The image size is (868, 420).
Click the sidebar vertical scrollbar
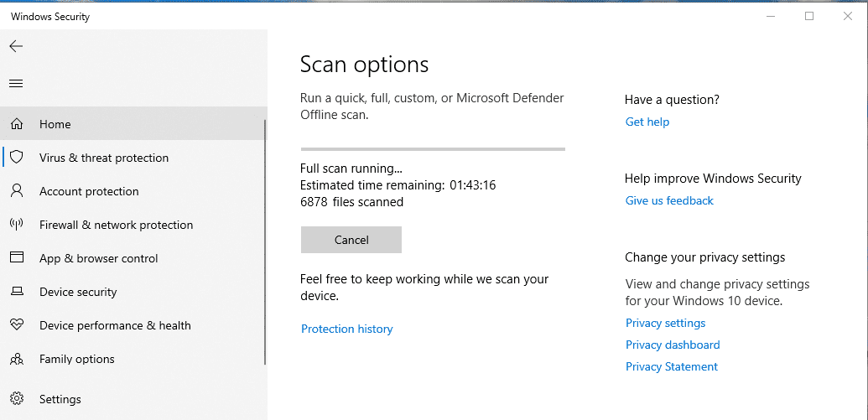click(265, 243)
